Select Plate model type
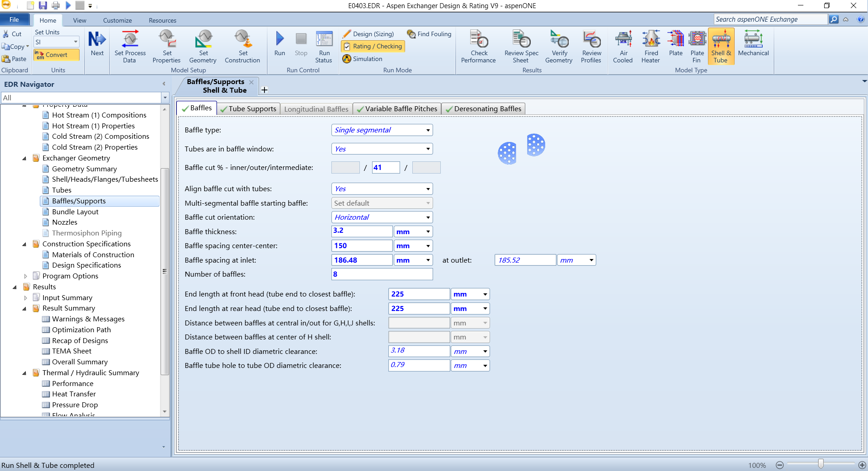Image resolution: width=868 pixels, height=471 pixels. pyautogui.click(x=676, y=44)
